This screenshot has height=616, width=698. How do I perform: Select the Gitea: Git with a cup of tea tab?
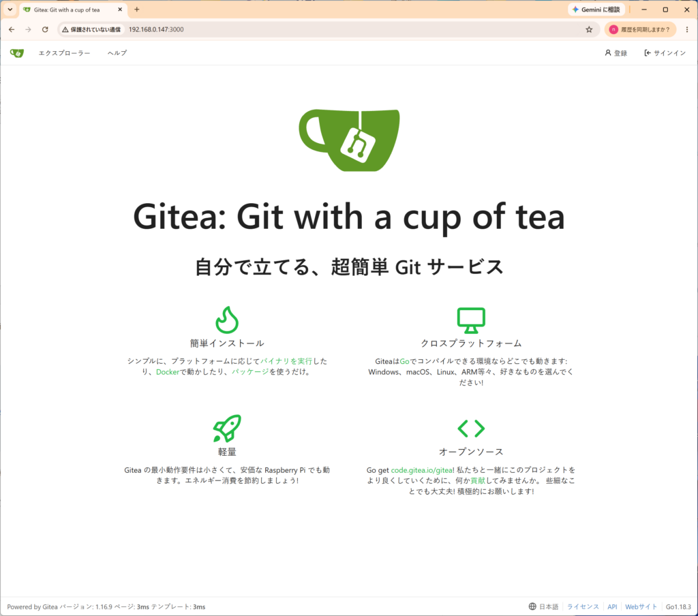click(73, 10)
